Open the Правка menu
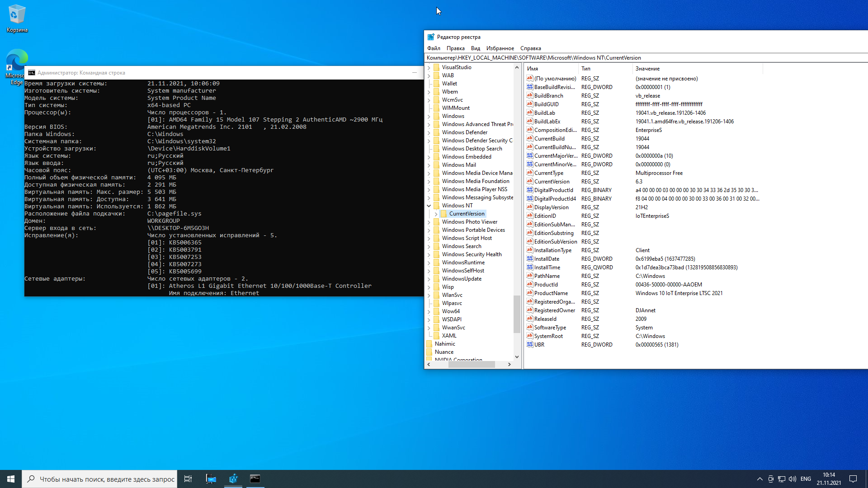The width and height of the screenshot is (868, 488). [x=455, y=48]
